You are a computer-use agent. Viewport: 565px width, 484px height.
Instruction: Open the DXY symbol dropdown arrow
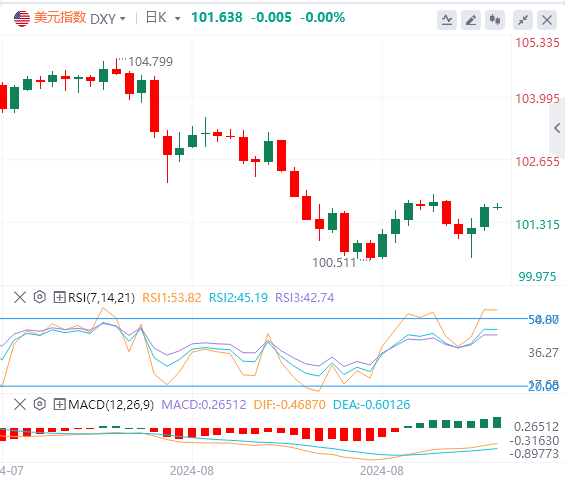[123, 18]
